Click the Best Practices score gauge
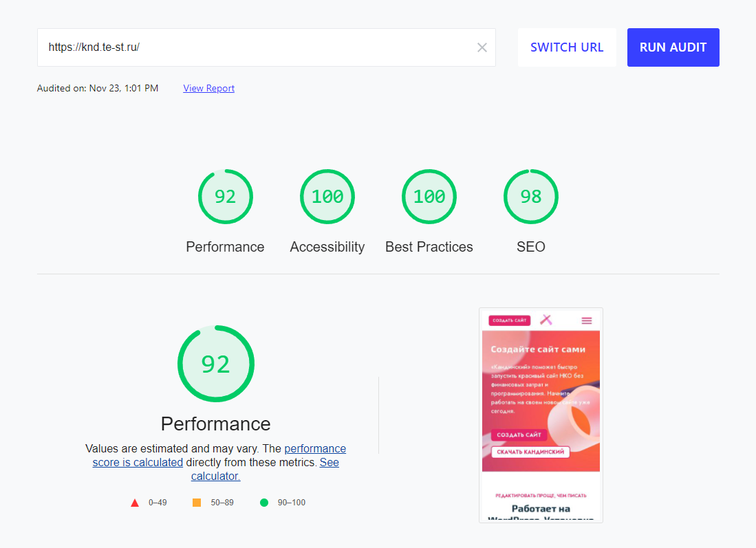The image size is (756, 548). click(x=429, y=197)
